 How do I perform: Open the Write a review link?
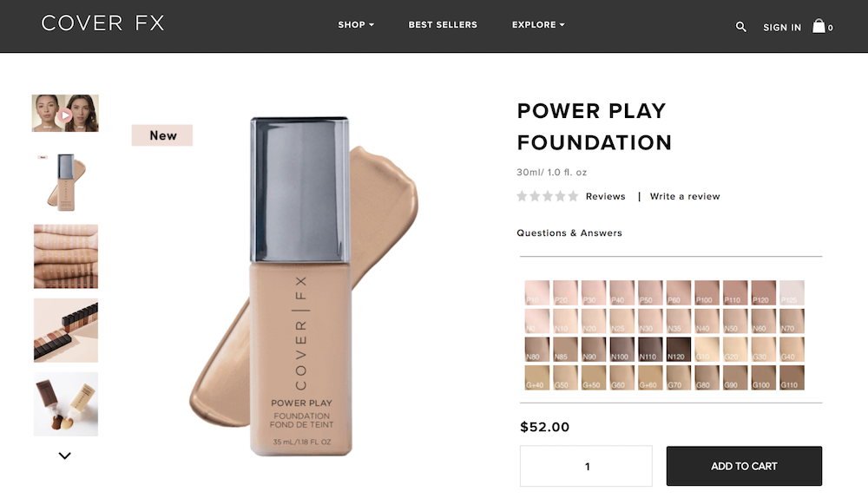pos(685,196)
